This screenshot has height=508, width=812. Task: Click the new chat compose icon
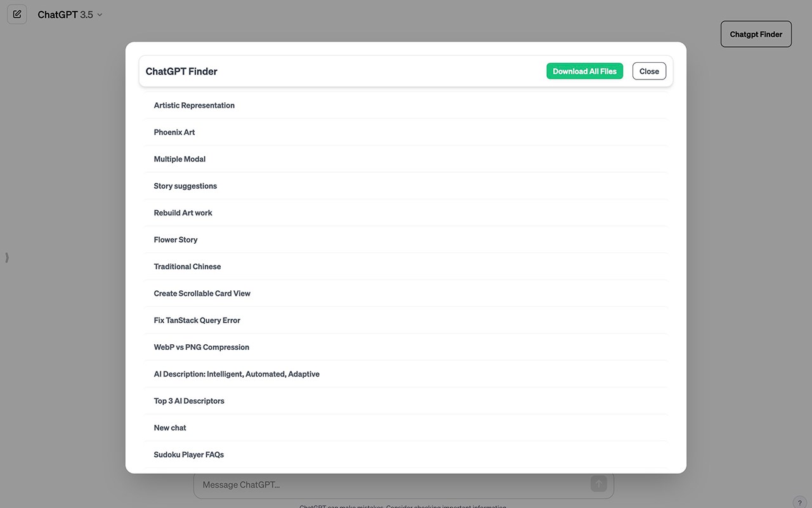coord(17,14)
